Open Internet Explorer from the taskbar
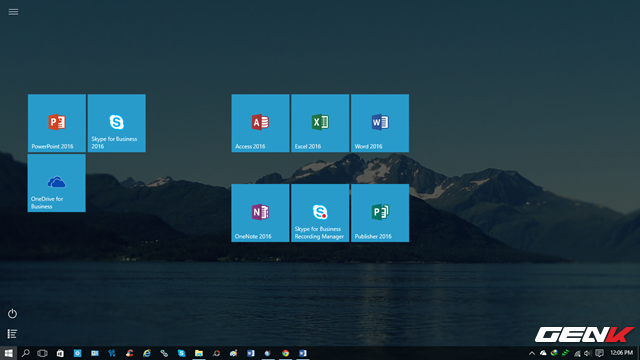The height and width of the screenshot is (360, 640). 147,353
